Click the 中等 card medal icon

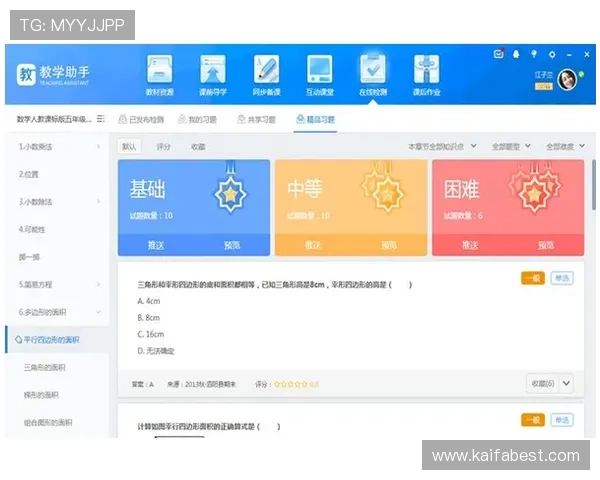point(383,188)
